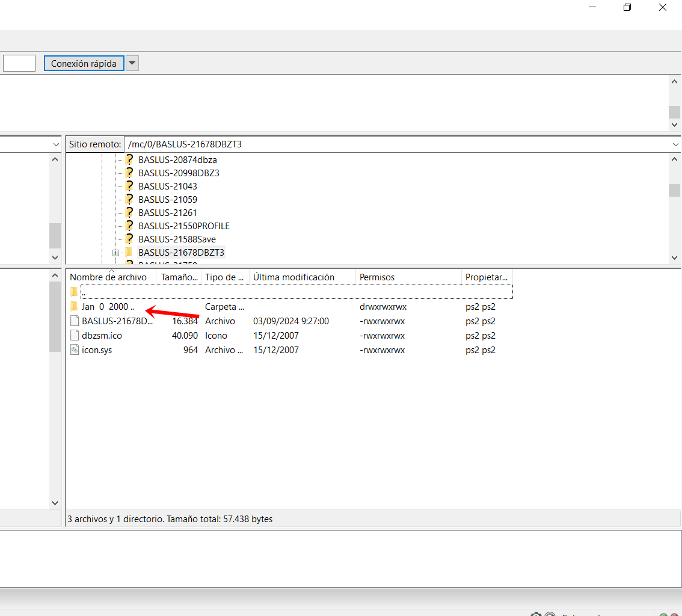Click the "Jan 0 2000" folder icon

point(74,307)
